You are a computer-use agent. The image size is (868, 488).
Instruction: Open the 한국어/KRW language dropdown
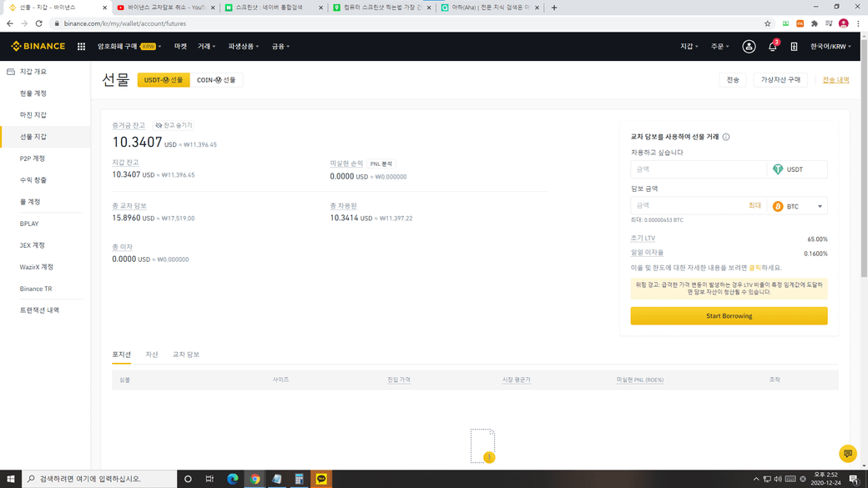click(x=830, y=47)
